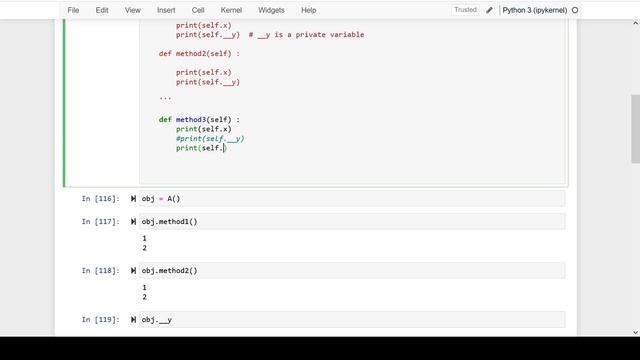Image resolution: width=640 pixels, height=360 pixels.
Task: Click the vertical scrollbar thumb
Action: [635, 129]
